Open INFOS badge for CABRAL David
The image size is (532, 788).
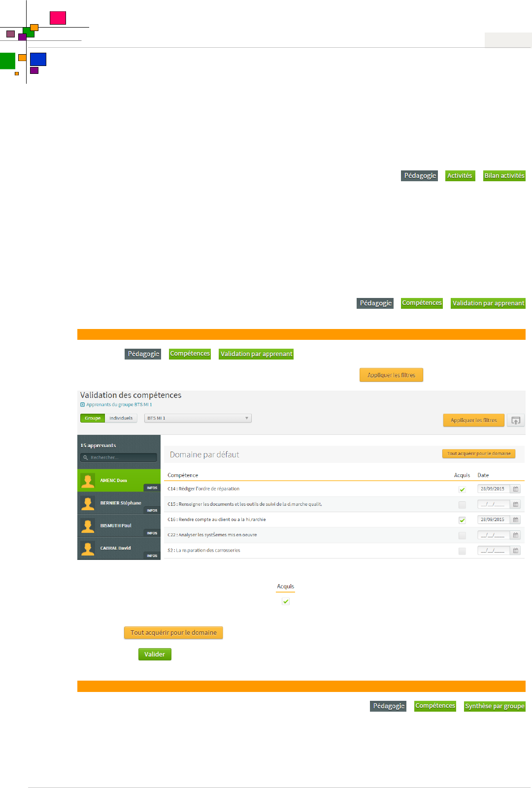click(152, 556)
